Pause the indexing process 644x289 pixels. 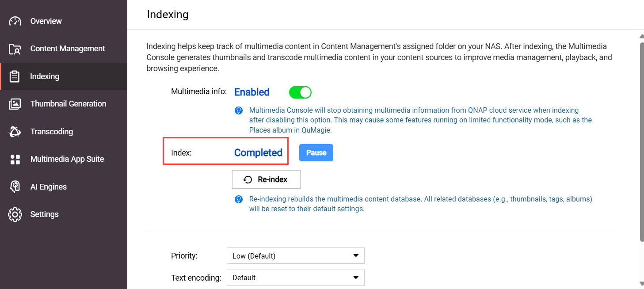[x=316, y=153]
